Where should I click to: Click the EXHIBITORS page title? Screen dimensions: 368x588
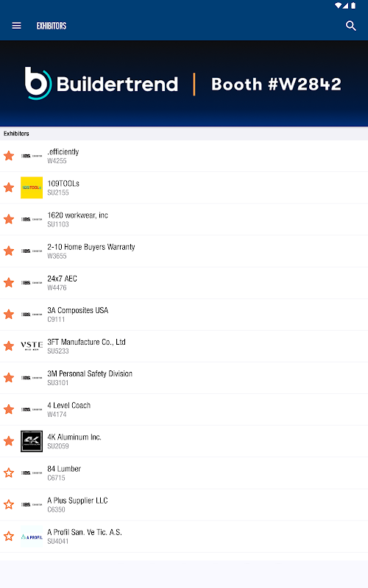tap(52, 26)
